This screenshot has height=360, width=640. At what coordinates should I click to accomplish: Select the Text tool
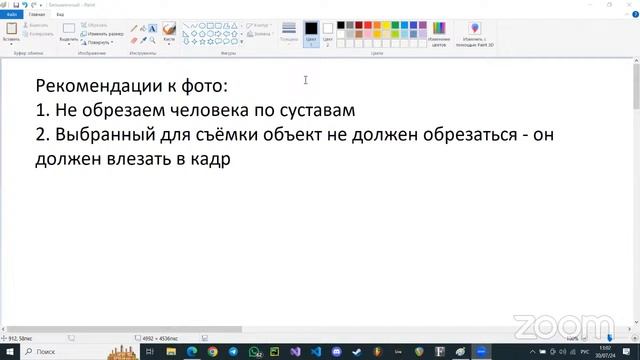[152, 29]
